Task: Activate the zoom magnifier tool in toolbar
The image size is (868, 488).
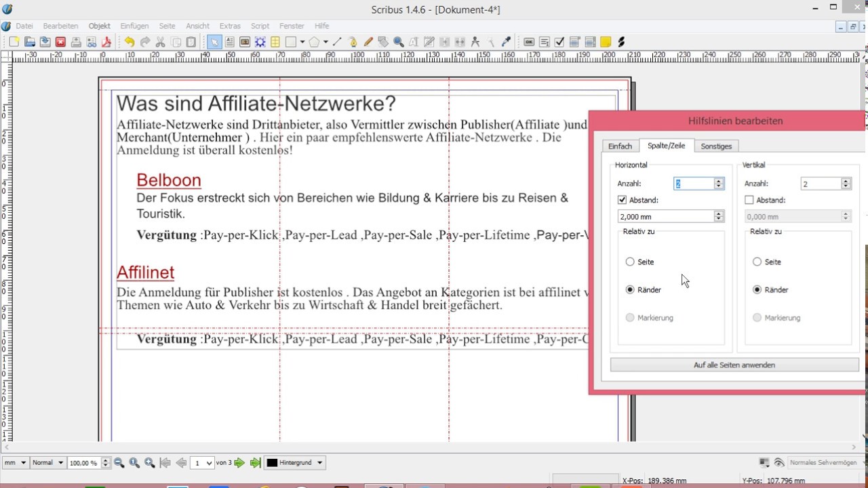Action: (x=399, y=42)
